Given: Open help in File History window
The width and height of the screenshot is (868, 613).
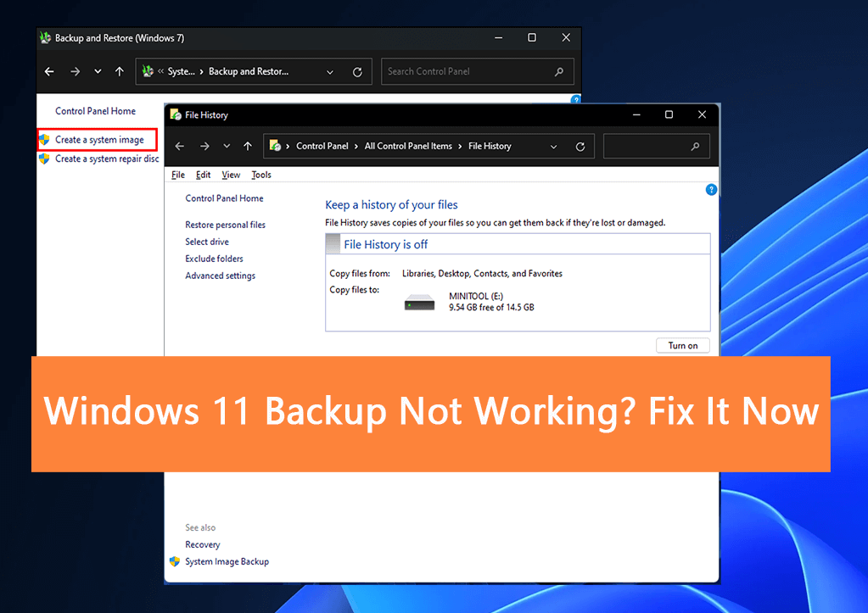Looking at the screenshot, I should click(711, 190).
